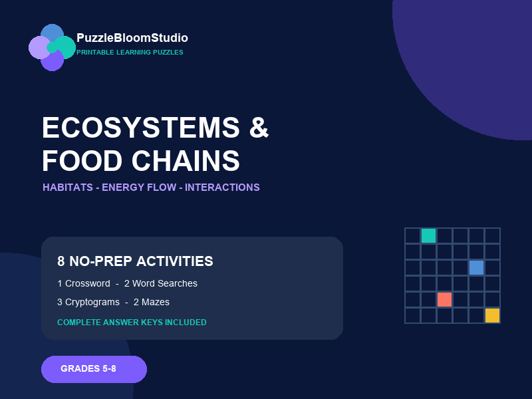
Task: Click the 'FOOD CHAINS' title line
Action: [141, 161]
